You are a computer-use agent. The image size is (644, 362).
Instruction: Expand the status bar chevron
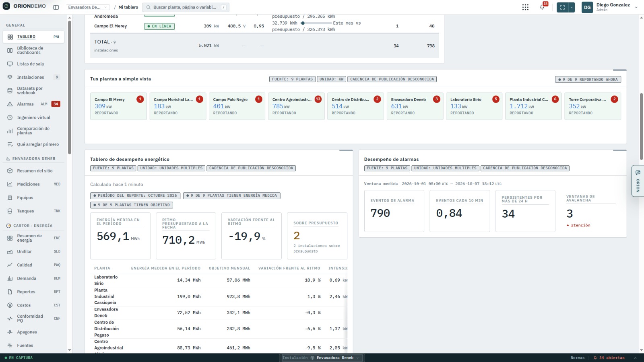click(636, 358)
